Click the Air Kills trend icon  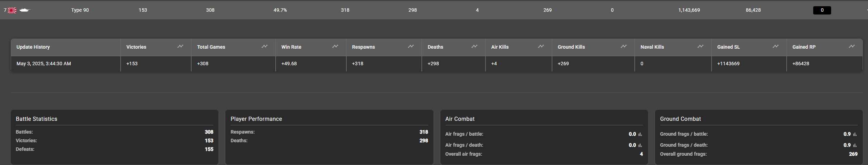[541, 47]
